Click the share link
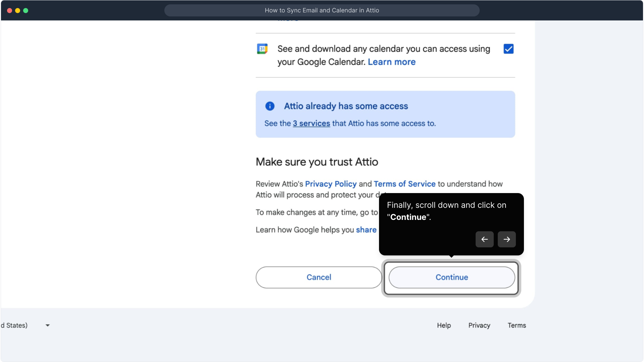 point(366,230)
